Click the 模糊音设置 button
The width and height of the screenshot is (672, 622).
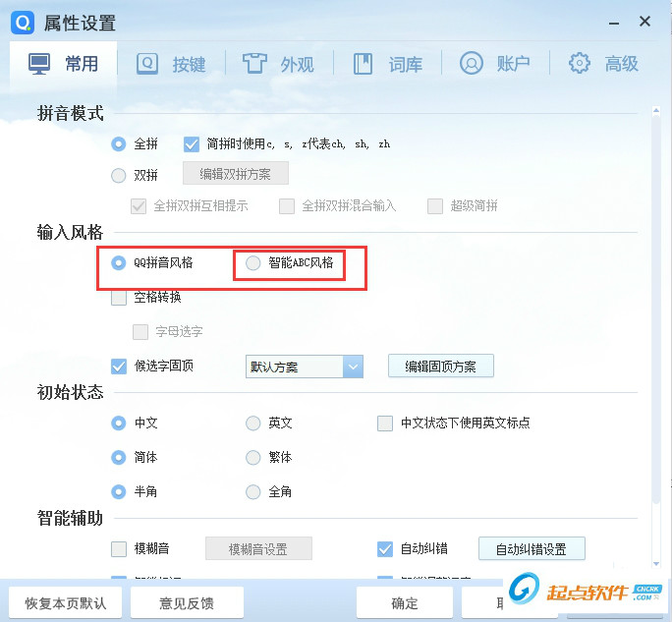coord(258,548)
